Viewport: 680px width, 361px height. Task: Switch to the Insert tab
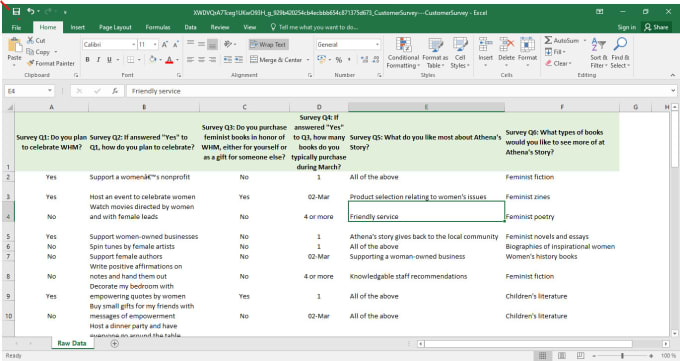point(78,27)
